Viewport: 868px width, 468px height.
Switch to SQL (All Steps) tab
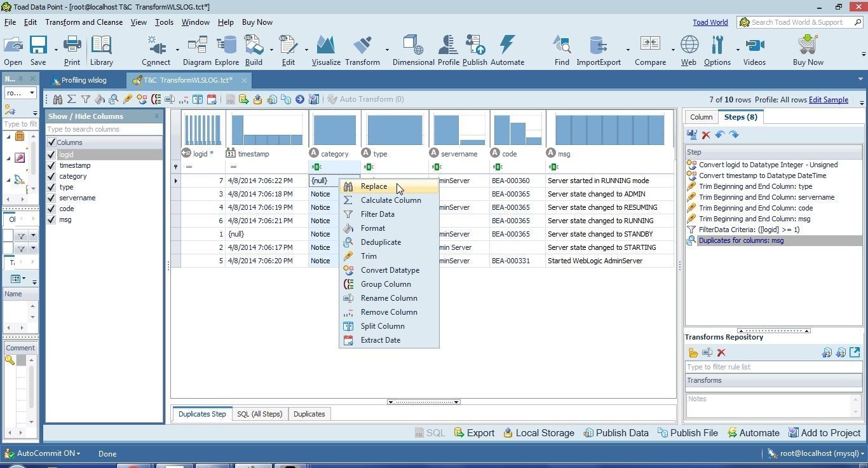point(259,414)
